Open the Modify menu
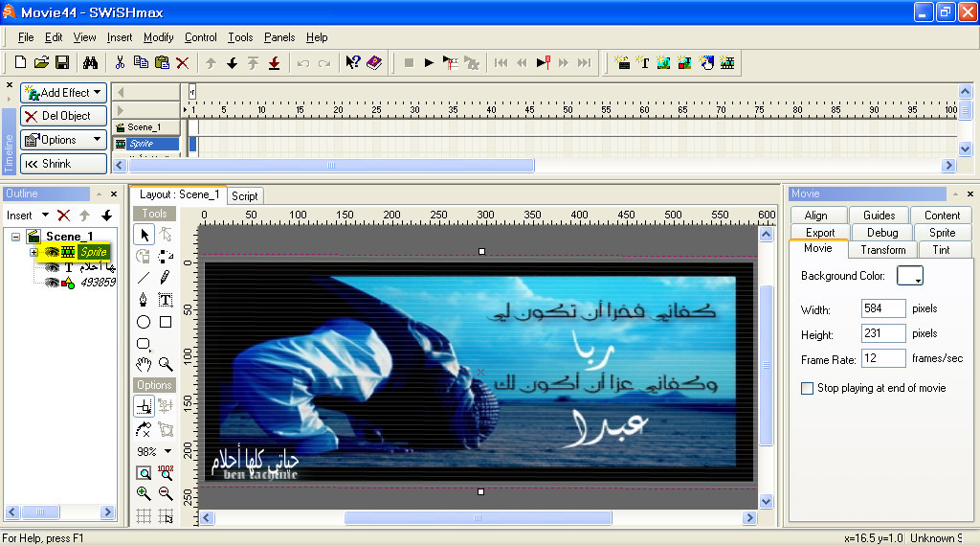 point(158,37)
